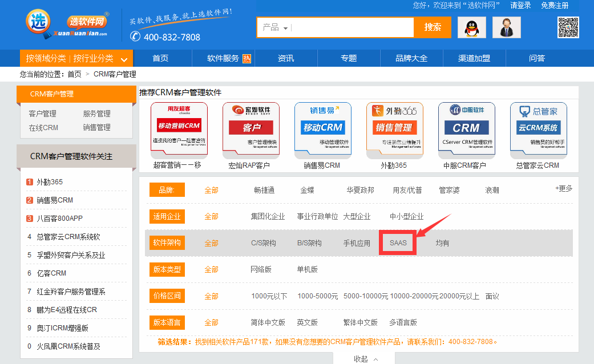The width and height of the screenshot is (594, 364).
Task: Filter price by 1000元以下
Action: pyautogui.click(x=269, y=296)
